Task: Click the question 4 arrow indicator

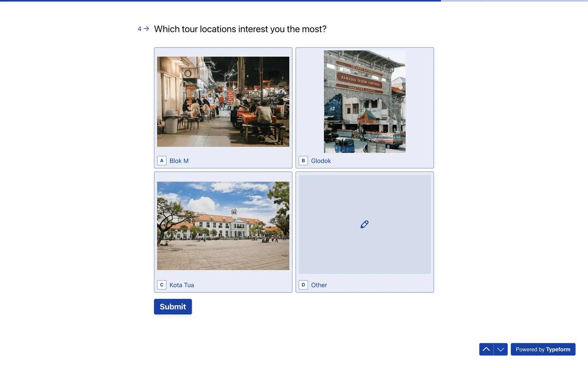Action: click(146, 29)
